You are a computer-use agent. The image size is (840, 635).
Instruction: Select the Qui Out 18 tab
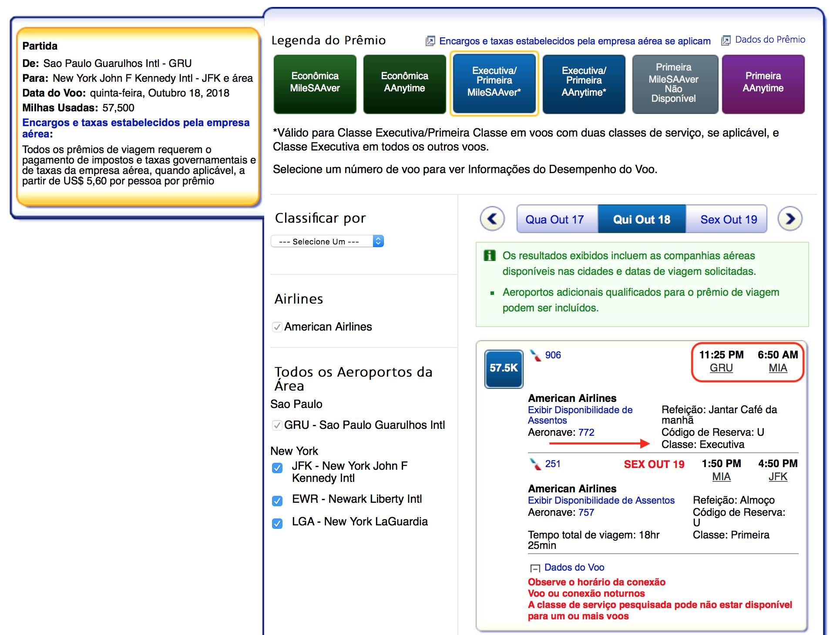coord(642,219)
